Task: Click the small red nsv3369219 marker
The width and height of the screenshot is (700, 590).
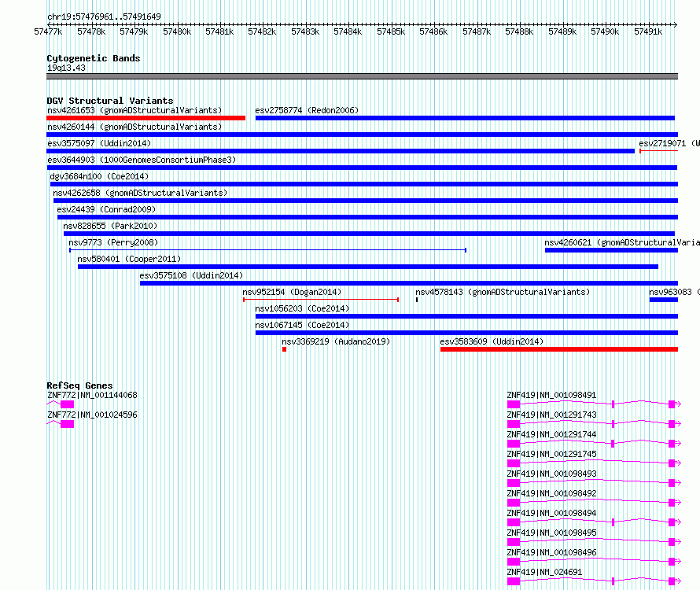Action: (285, 349)
